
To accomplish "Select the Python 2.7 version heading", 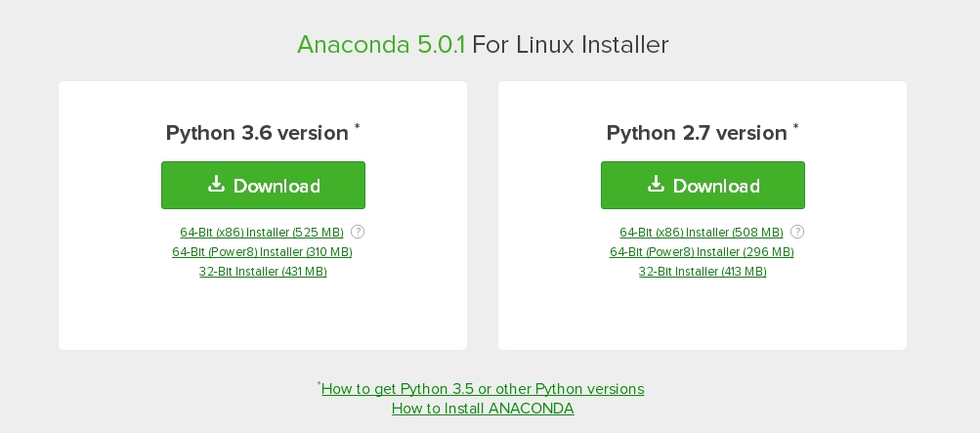I will pyautogui.click(x=697, y=133).
